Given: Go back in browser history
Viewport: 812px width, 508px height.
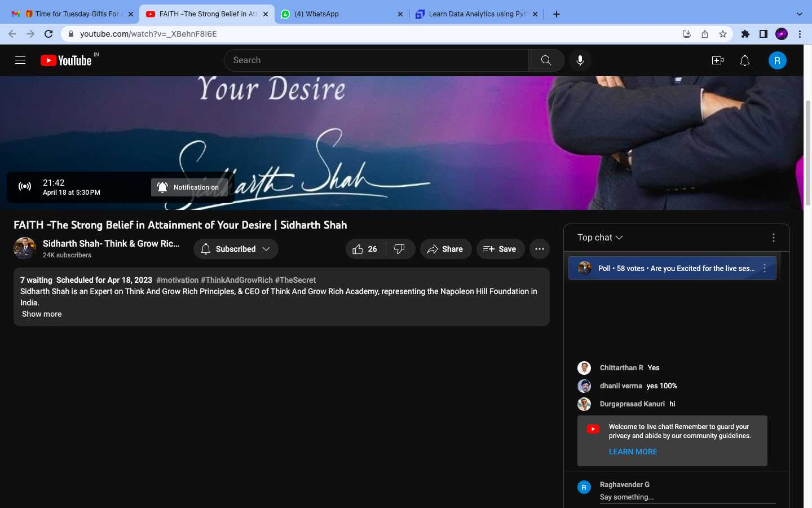Looking at the screenshot, I should click(12, 34).
